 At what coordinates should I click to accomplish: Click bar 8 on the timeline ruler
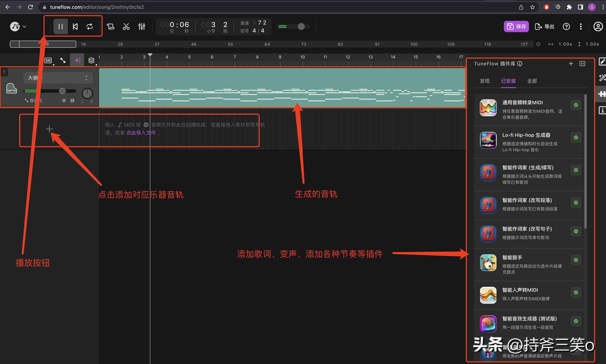[x=257, y=57]
